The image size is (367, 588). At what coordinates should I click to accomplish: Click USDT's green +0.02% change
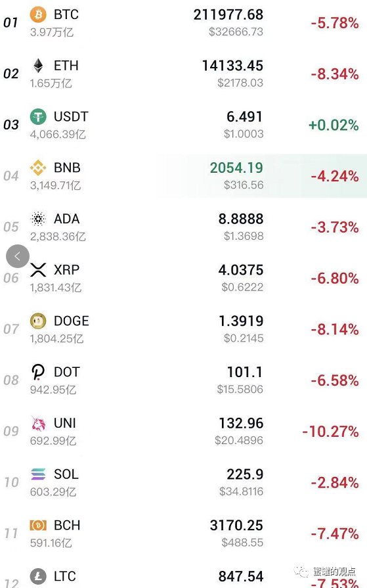[x=334, y=125]
